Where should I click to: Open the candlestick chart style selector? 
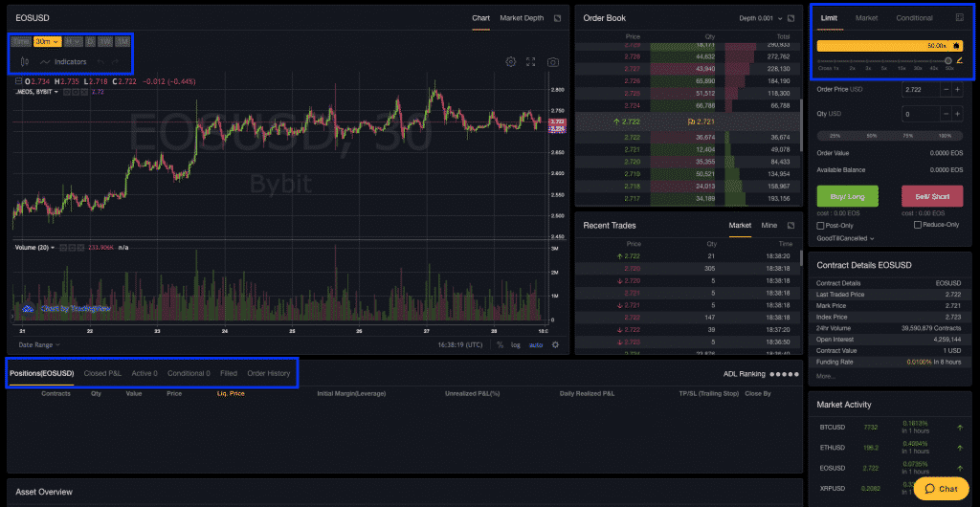pyautogui.click(x=25, y=62)
